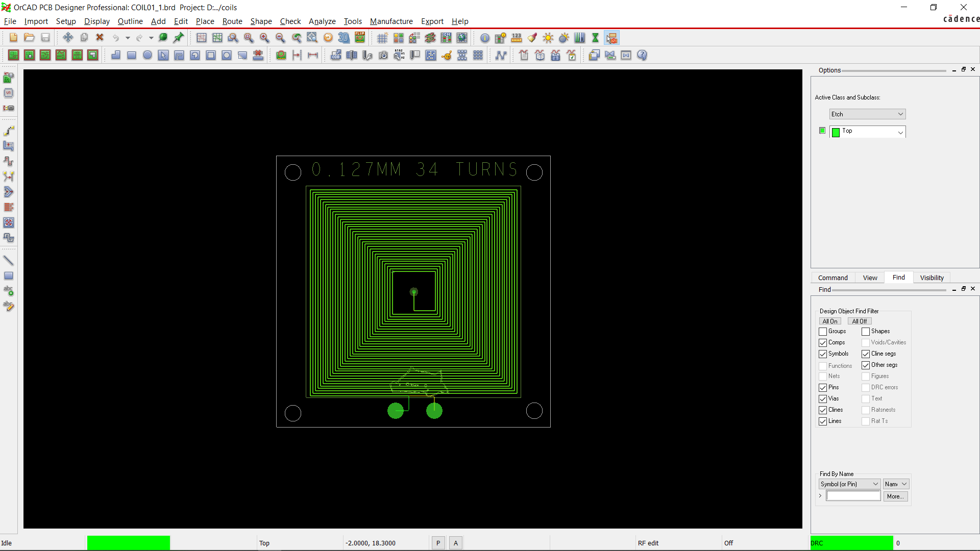Click the Add Line tool in sidebar
This screenshot has width=980, height=551.
click(x=9, y=260)
